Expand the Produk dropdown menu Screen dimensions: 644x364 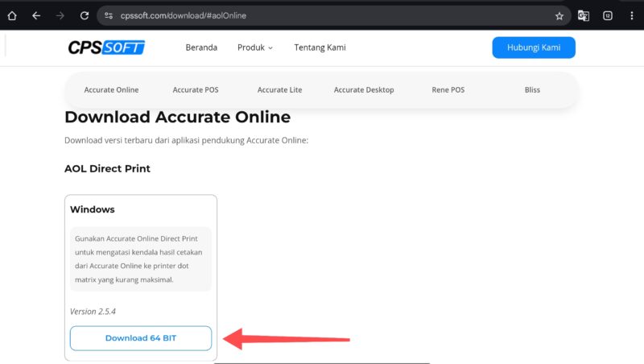tap(255, 48)
